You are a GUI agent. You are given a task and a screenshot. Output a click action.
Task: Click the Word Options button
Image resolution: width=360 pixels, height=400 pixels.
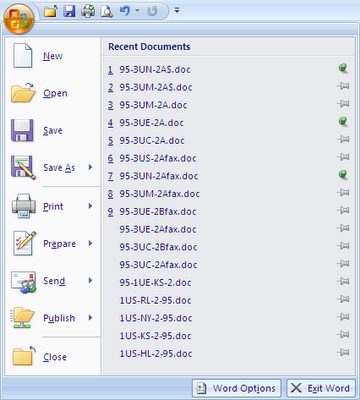[237, 388]
